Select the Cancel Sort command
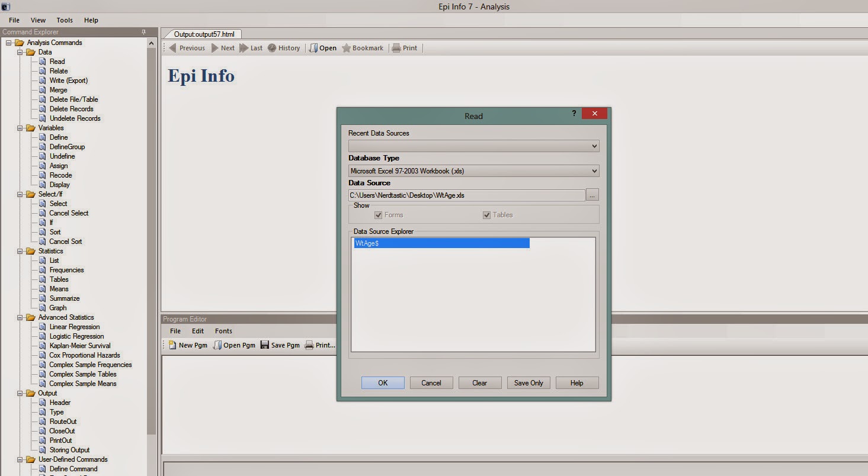 tap(66, 242)
